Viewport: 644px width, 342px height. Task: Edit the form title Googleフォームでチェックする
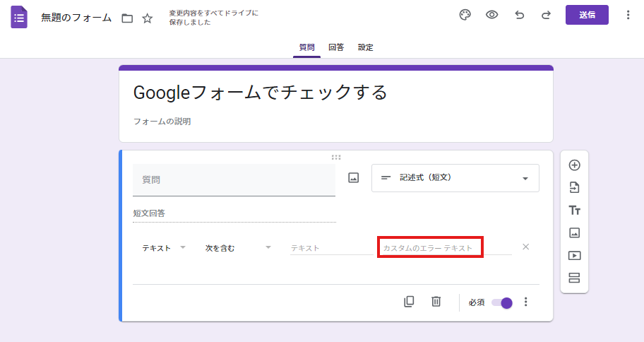[261, 92]
